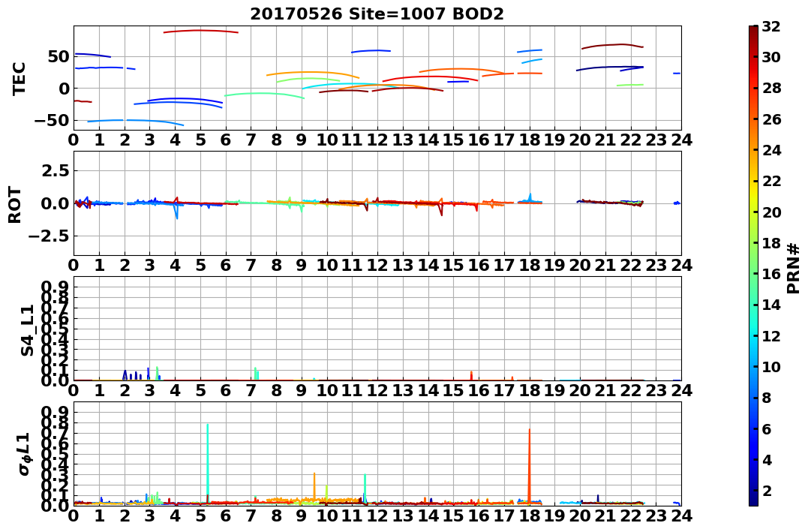Click the ROT light-blue dip near hour 4
Viewport: 808px width, 532px height.
pyautogui.click(x=176, y=212)
